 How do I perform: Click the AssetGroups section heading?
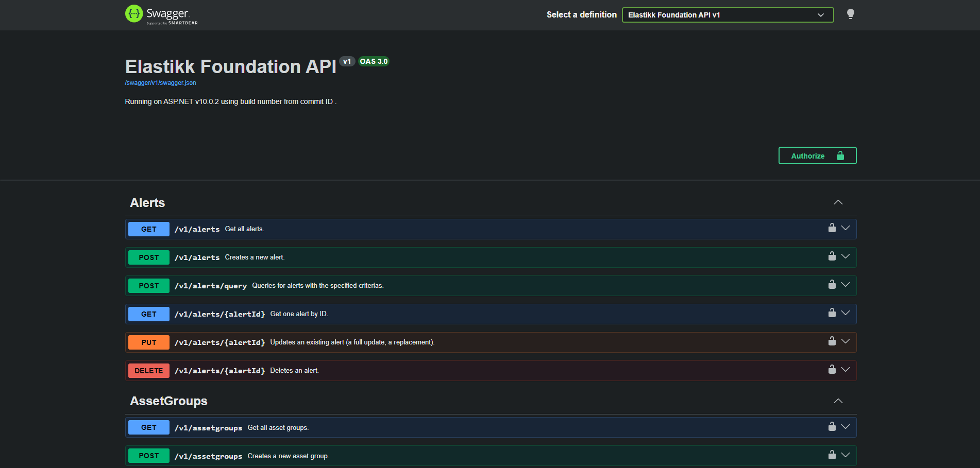tap(168, 401)
